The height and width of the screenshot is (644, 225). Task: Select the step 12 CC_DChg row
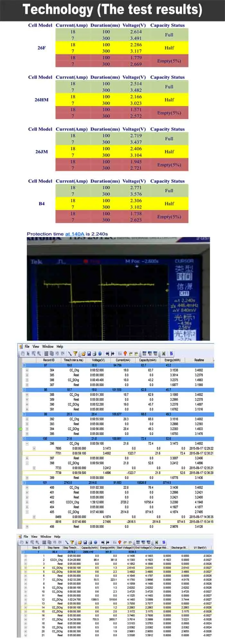(x=117, y=600)
